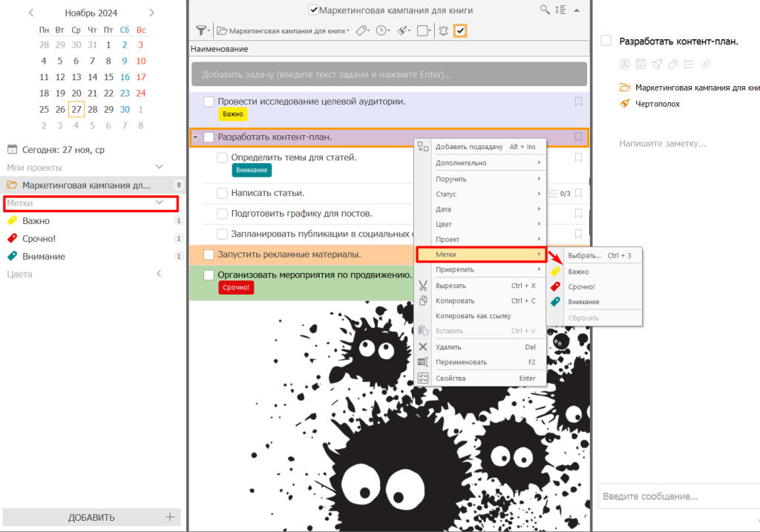Click the filter funnel icon in toolbar

click(201, 30)
